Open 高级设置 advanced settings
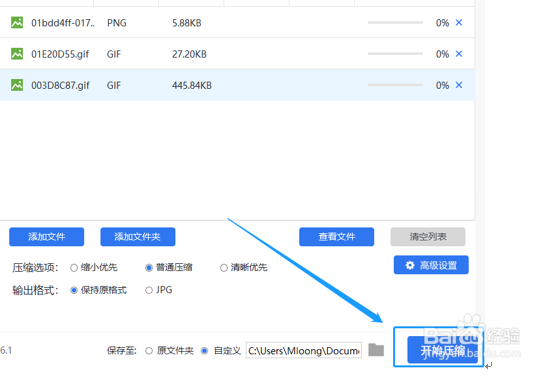 tap(431, 265)
